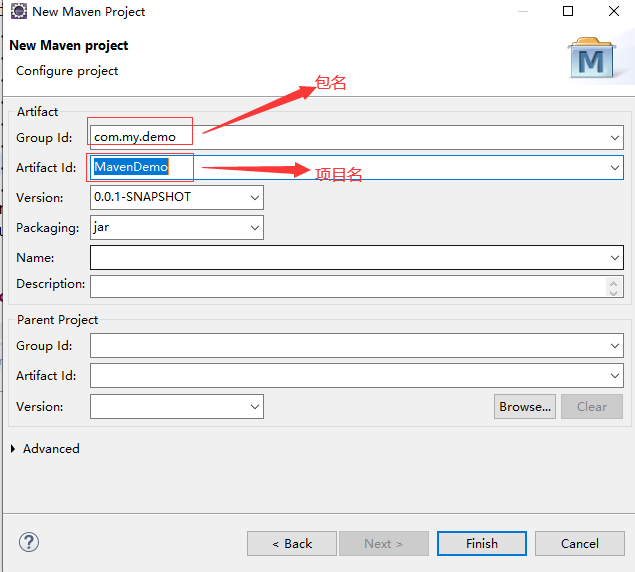Click the Browse... button
The width and height of the screenshot is (635, 572).
point(525,406)
